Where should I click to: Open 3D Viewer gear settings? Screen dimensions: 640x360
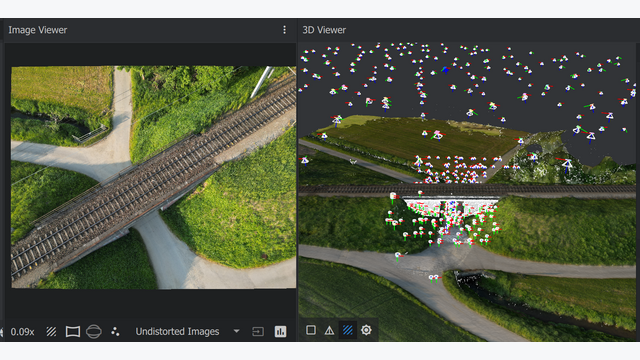pyautogui.click(x=366, y=330)
